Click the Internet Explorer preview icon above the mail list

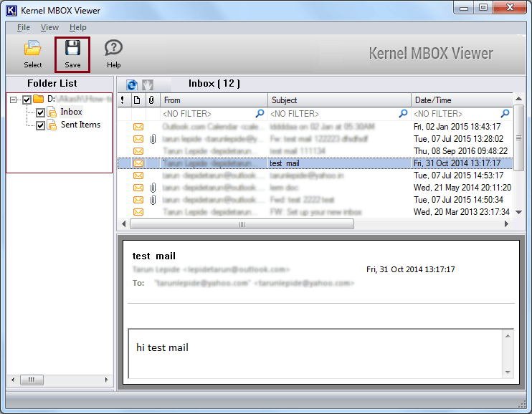[x=132, y=85]
